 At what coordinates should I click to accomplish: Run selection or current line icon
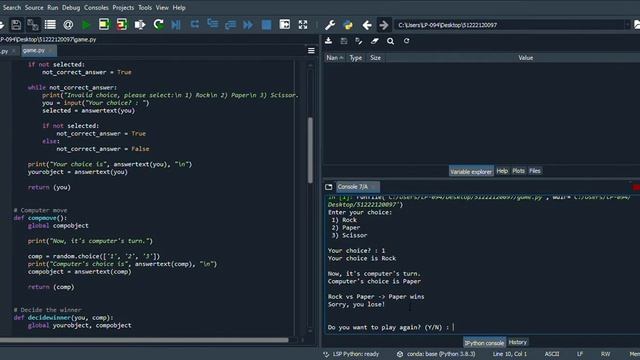(140, 25)
